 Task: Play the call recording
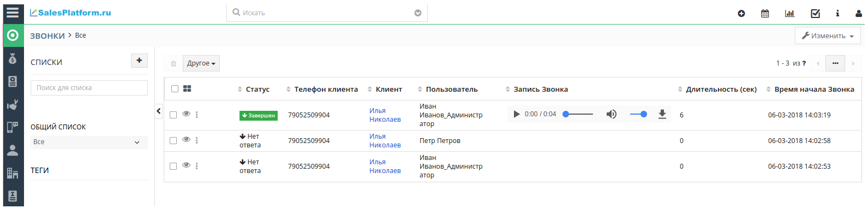(516, 114)
